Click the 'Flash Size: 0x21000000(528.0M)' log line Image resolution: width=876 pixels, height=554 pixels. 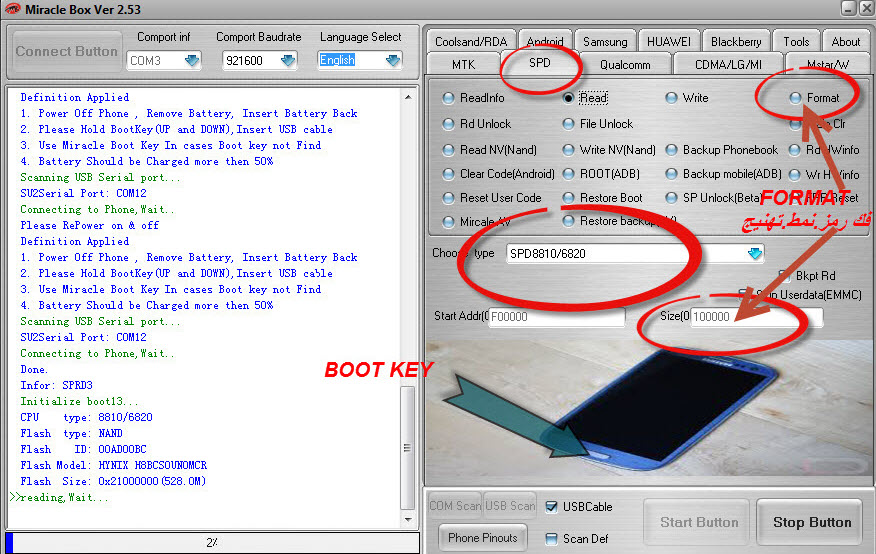point(113,481)
